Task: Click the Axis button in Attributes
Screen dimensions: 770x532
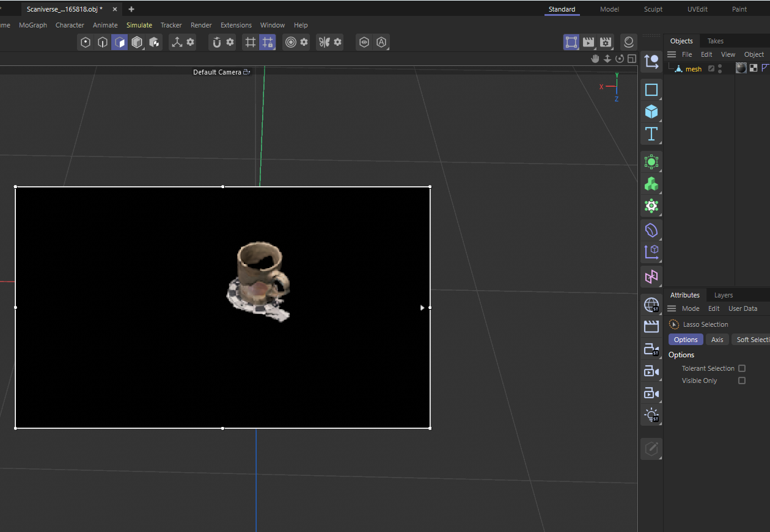Action: click(x=717, y=339)
